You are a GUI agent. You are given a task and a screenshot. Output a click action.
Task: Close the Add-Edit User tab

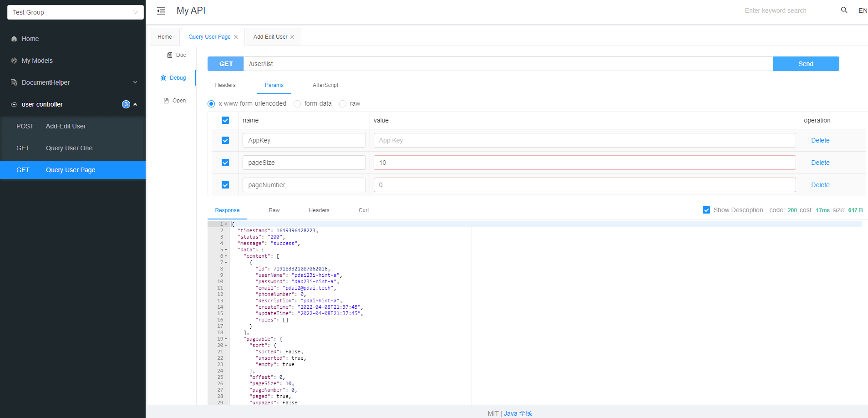click(x=292, y=37)
